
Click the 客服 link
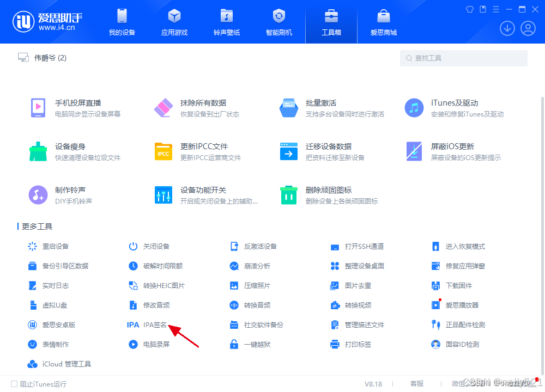pos(417,384)
